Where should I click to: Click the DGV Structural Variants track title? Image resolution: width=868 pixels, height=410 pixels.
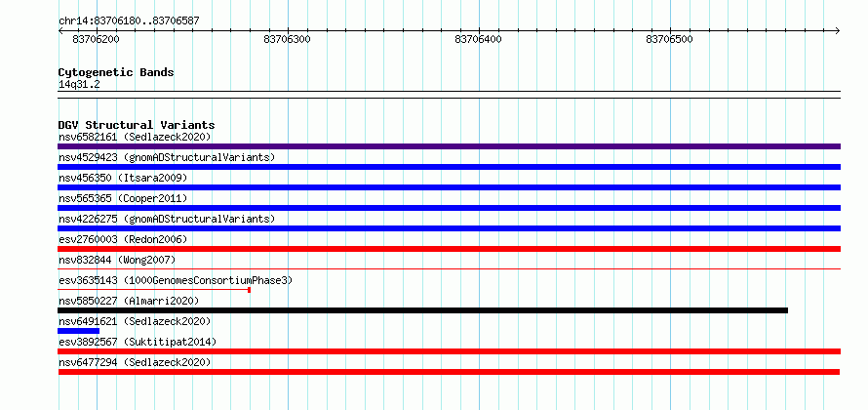click(x=137, y=125)
